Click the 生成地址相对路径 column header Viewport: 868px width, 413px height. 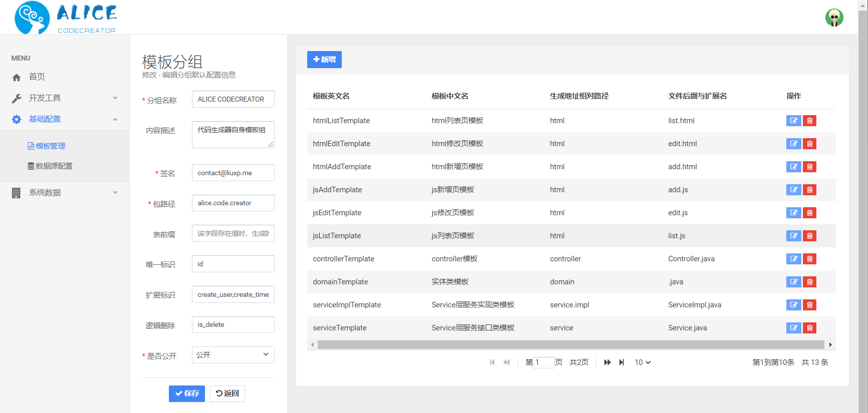click(579, 96)
